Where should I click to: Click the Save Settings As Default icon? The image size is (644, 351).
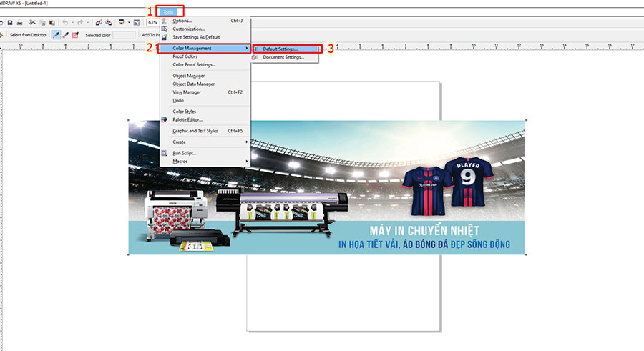click(x=165, y=37)
